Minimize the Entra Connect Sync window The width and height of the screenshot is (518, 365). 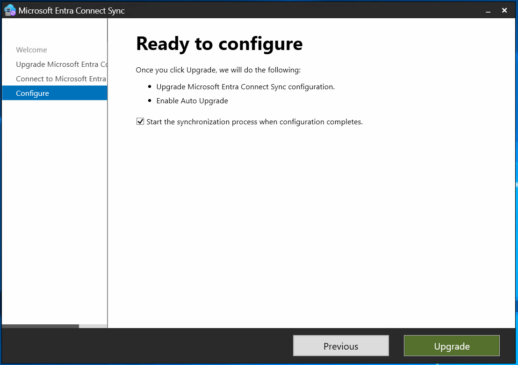[488, 11]
